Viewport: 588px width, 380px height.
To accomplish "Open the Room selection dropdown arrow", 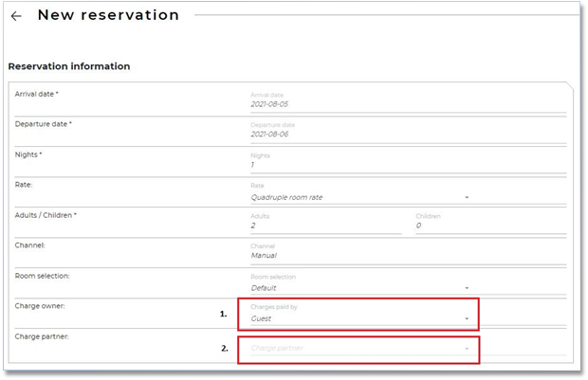I will point(467,287).
